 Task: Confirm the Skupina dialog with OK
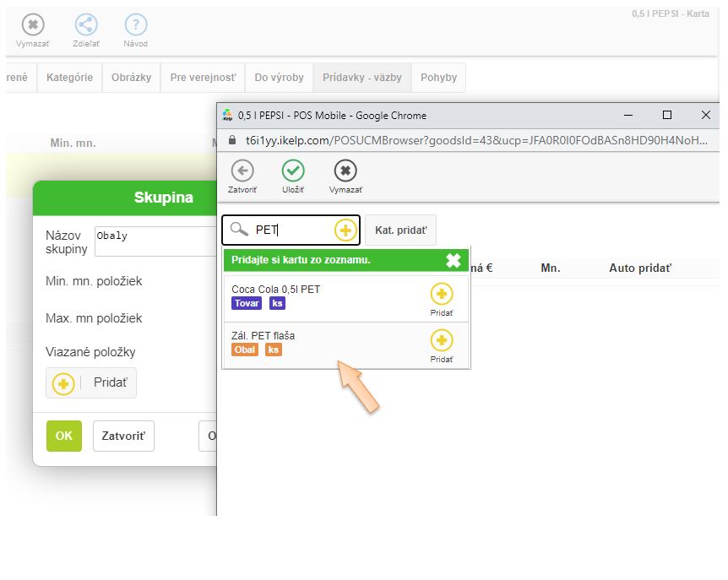coord(64,436)
